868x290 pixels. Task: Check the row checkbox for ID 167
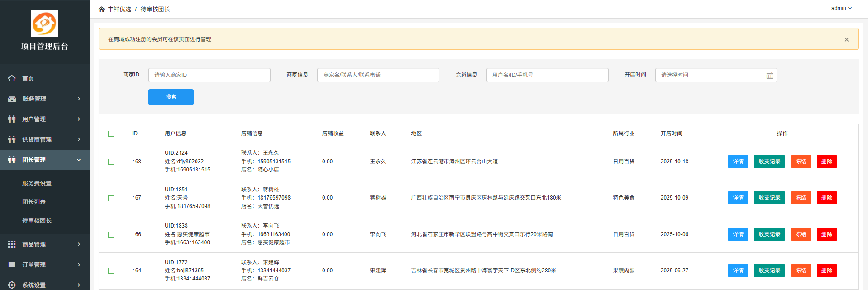(x=111, y=198)
